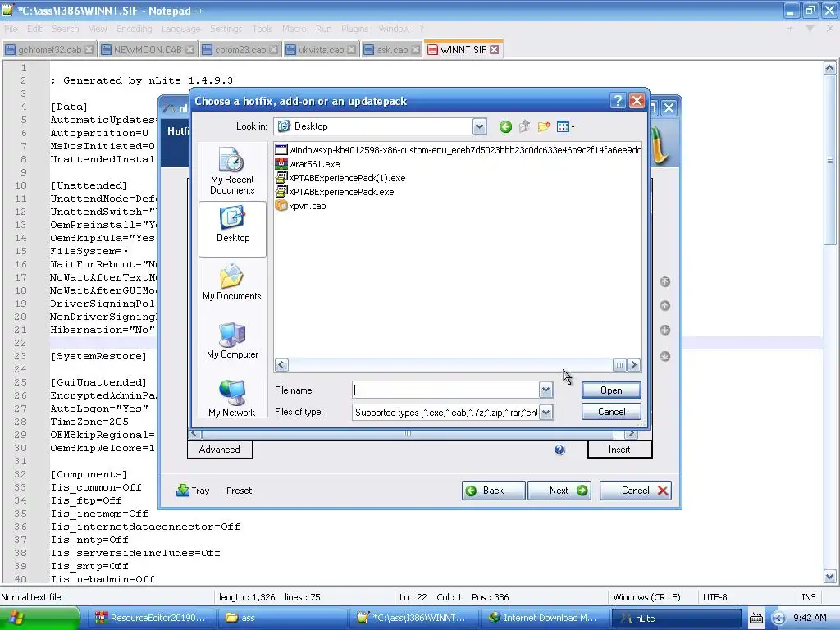
Task: Click the Advanced button in nLite
Action: [x=220, y=450]
